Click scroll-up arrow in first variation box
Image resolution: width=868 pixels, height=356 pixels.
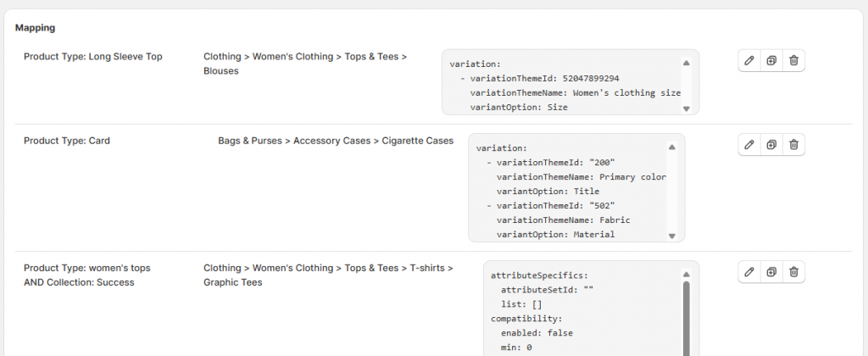(x=687, y=63)
